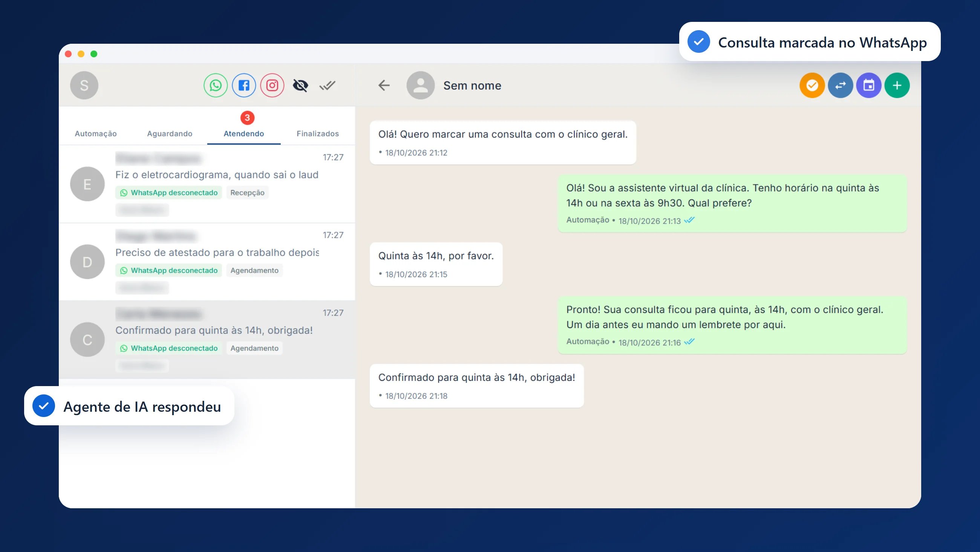
Task: Toggle the hidden-eye visibility icon
Action: tap(300, 85)
